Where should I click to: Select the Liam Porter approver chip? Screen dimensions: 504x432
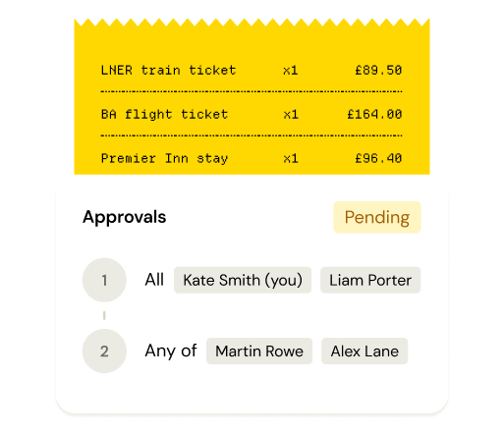[370, 280]
